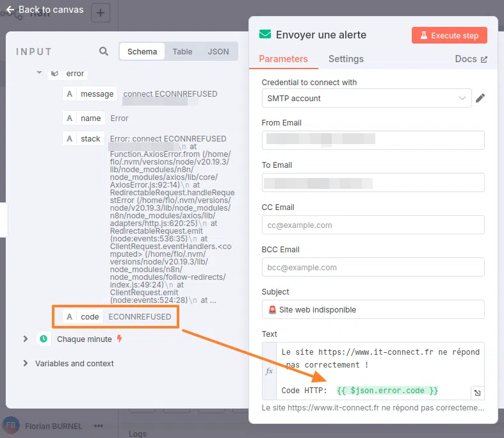This screenshot has width=504, height=438.
Task: Click the fx expression icon
Action: 269,371
